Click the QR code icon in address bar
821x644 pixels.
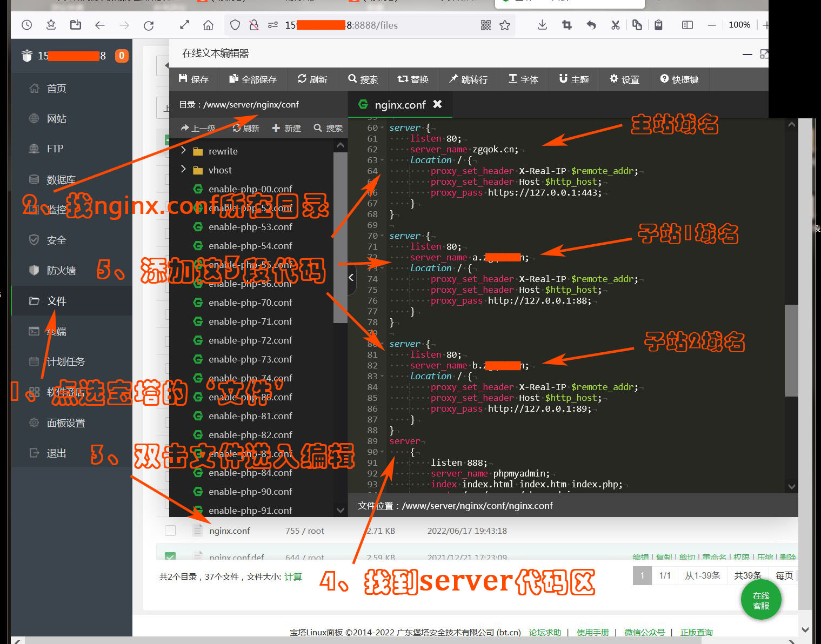486,25
